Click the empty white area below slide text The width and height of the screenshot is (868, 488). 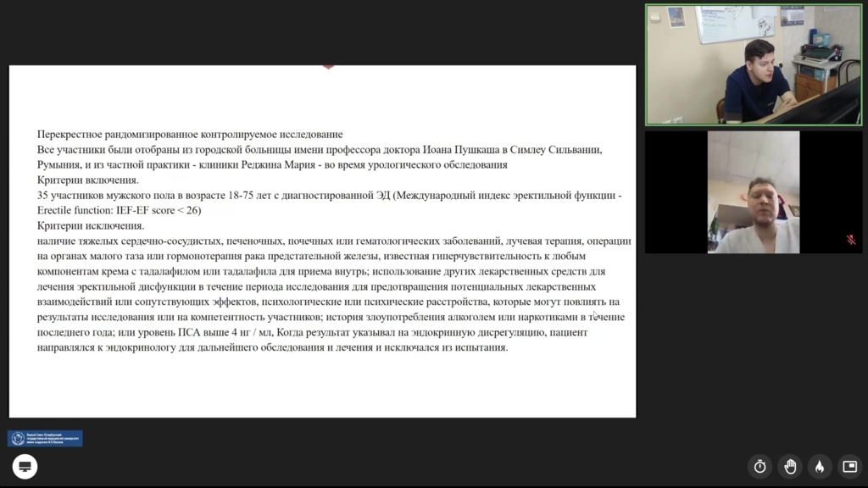(322, 385)
